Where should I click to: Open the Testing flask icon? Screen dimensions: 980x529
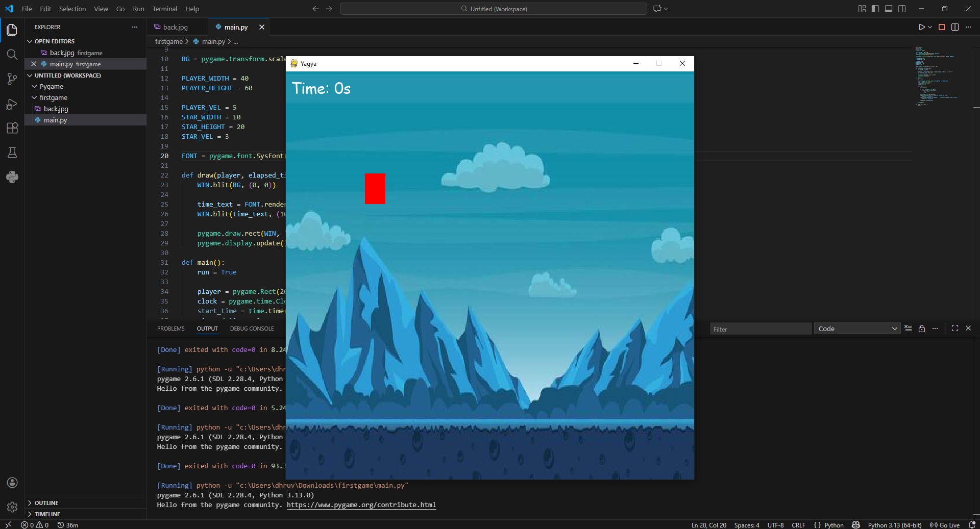12,153
